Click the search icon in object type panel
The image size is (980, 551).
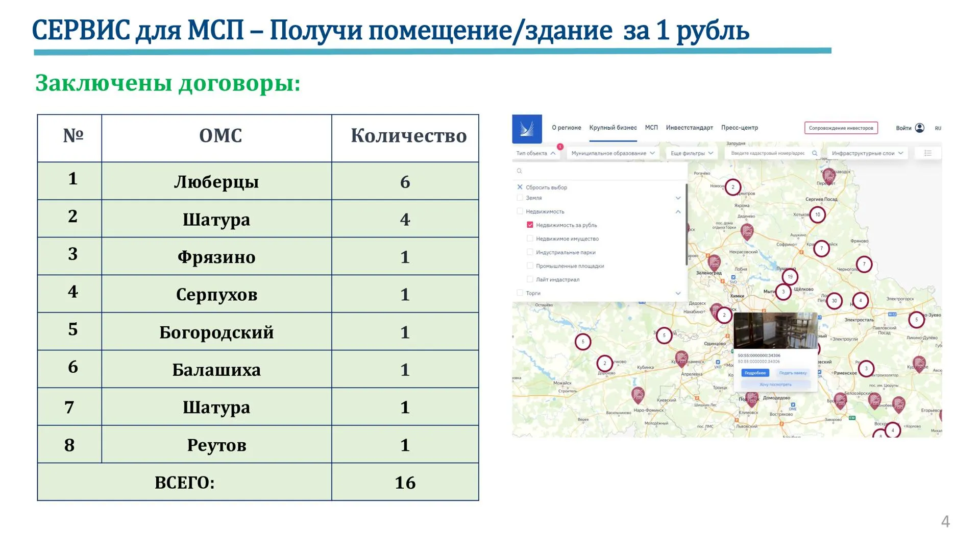520,171
